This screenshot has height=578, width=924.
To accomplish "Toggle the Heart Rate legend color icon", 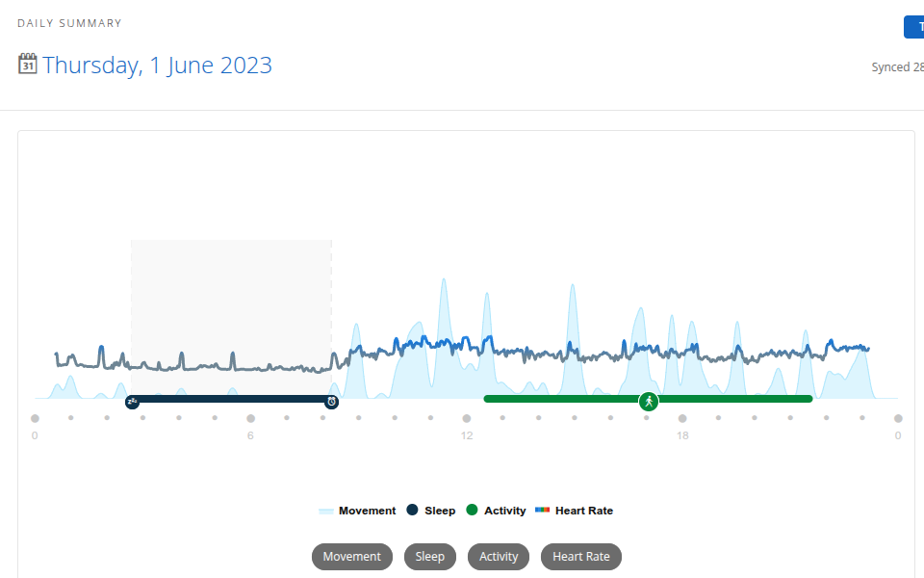I will click(x=542, y=510).
